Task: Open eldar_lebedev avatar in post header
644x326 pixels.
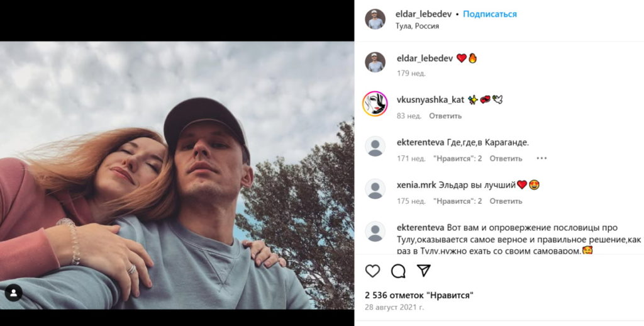Action: click(x=375, y=19)
